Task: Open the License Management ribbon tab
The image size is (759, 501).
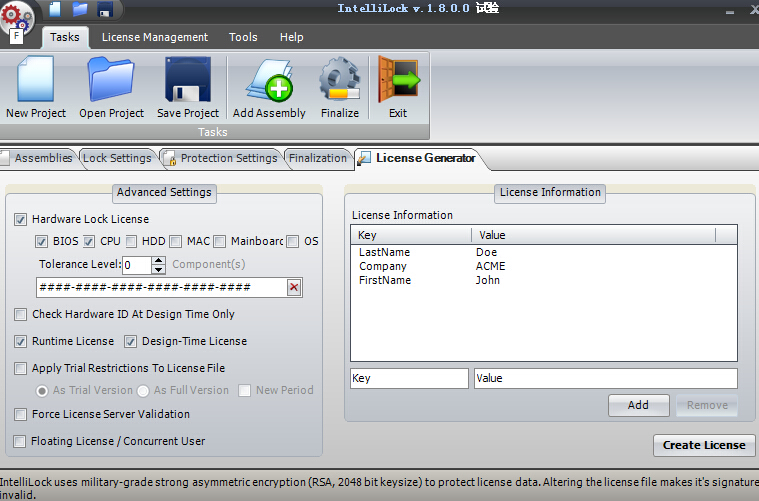Action: click(x=155, y=37)
